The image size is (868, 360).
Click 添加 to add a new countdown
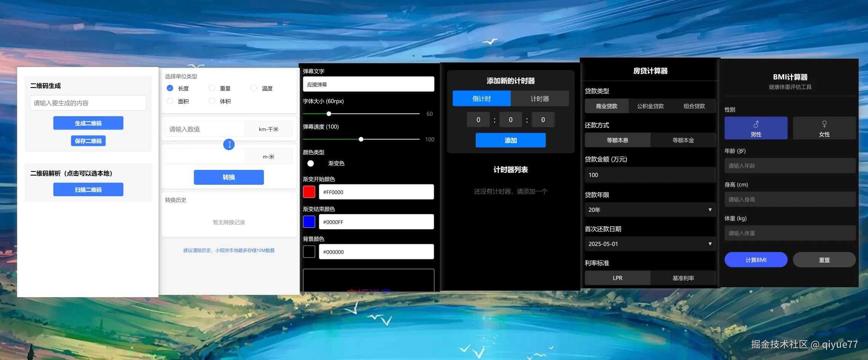pos(510,140)
